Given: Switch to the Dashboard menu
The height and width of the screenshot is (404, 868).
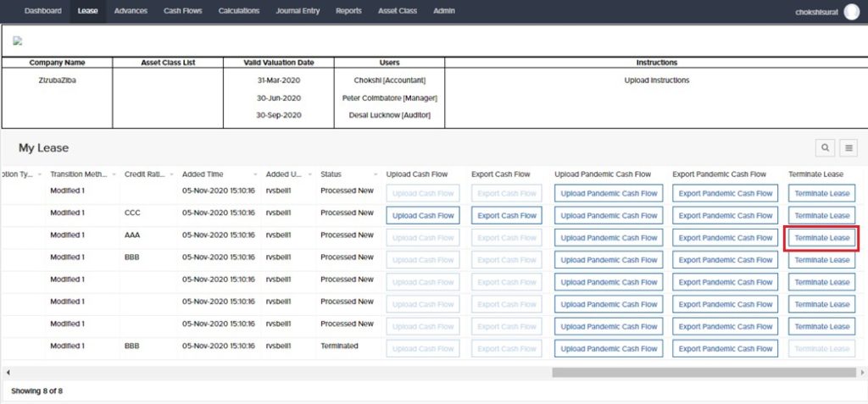Looking at the screenshot, I should (x=42, y=11).
